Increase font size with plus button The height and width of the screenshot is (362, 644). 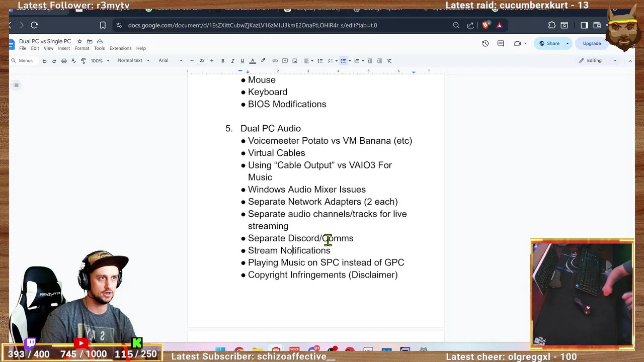[x=212, y=61]
